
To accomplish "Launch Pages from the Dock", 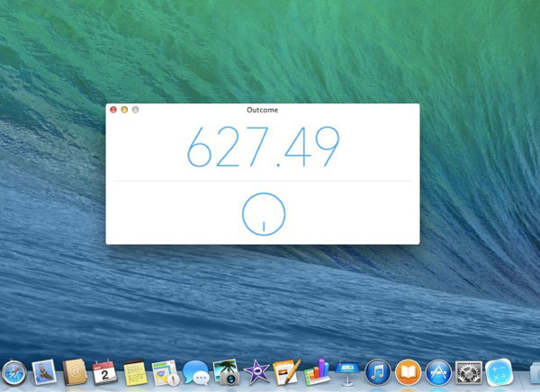I will tap(286, 372).
